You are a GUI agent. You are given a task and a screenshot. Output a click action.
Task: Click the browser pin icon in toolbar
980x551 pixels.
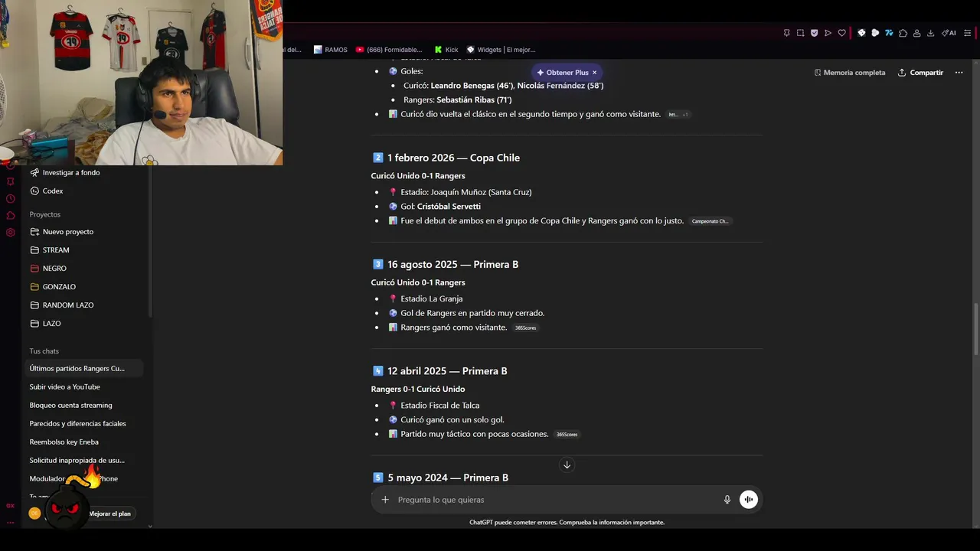[x=786, y=33]
